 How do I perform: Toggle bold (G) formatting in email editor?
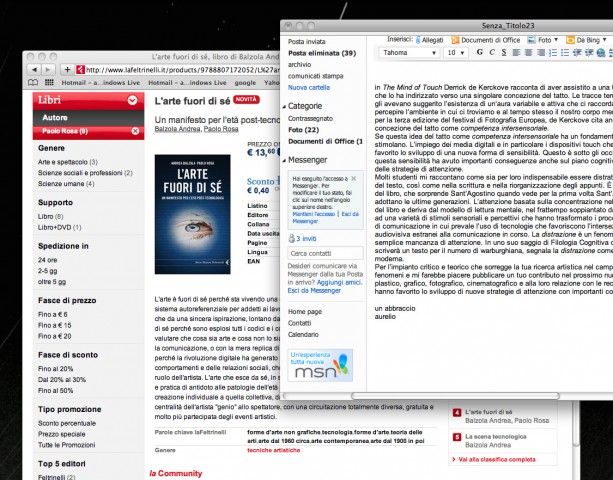coord(480,52)
